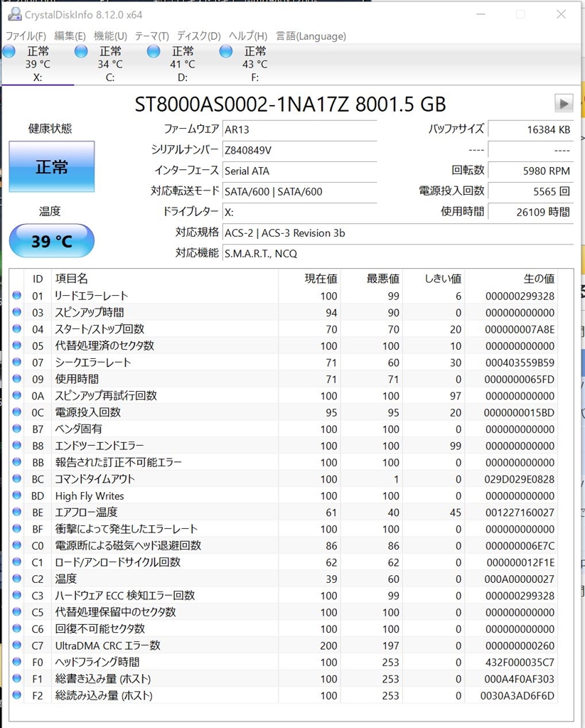Open the ヘルプ(H) menu

[248, 36]
